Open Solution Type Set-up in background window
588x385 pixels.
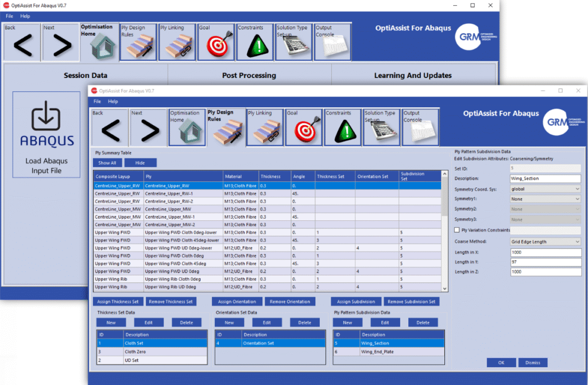pyautogui.click(x=293, y=42)
